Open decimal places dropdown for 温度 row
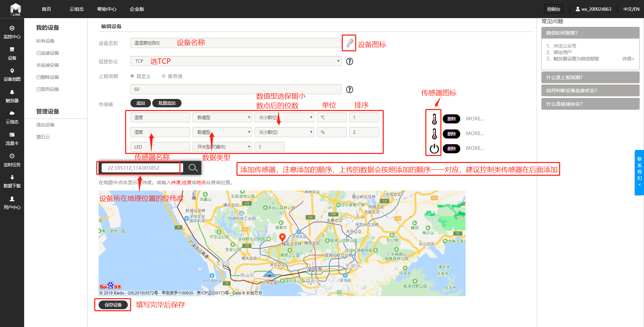The image size is (644, 327). (x=284, y=117)
